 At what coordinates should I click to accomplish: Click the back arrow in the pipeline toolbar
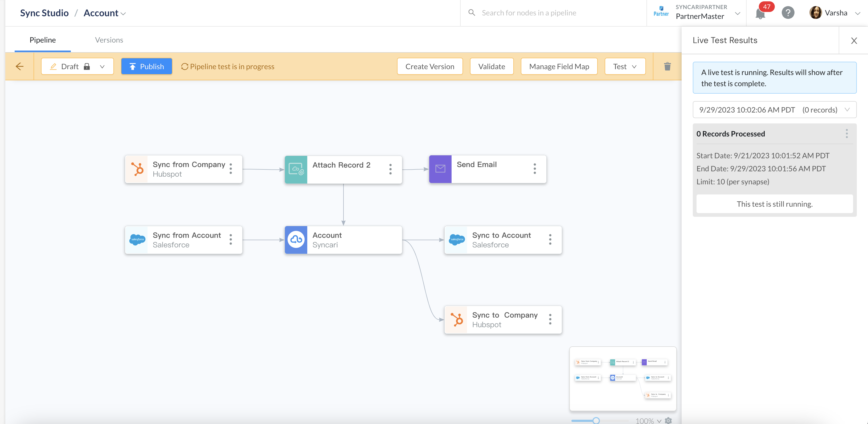19,66
